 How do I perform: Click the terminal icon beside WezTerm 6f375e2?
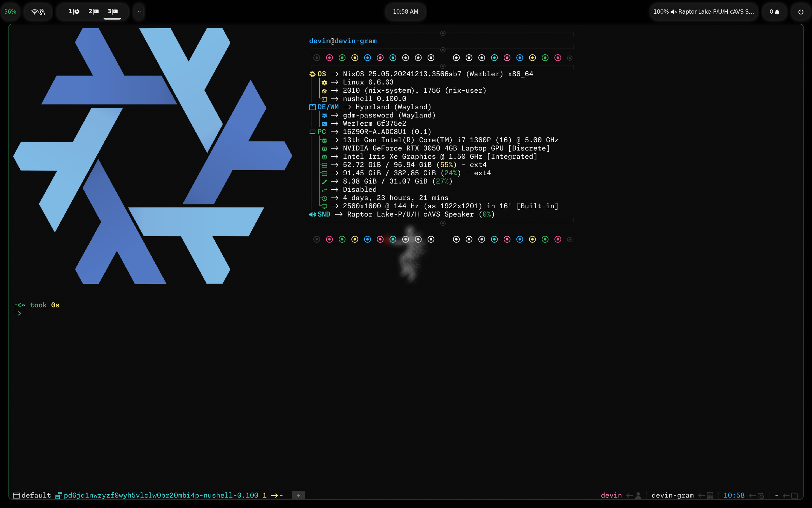[x=324, y=124]
